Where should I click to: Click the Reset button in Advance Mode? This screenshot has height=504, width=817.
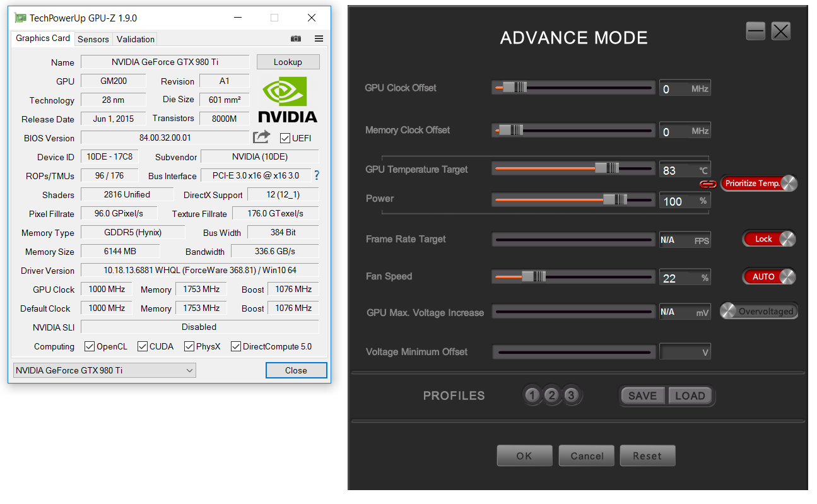pos(647,455)
